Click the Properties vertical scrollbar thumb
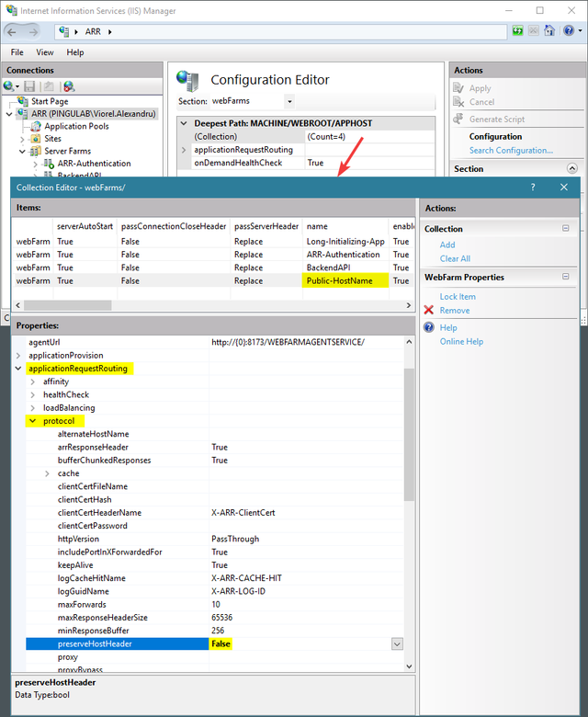 point(409,435)
